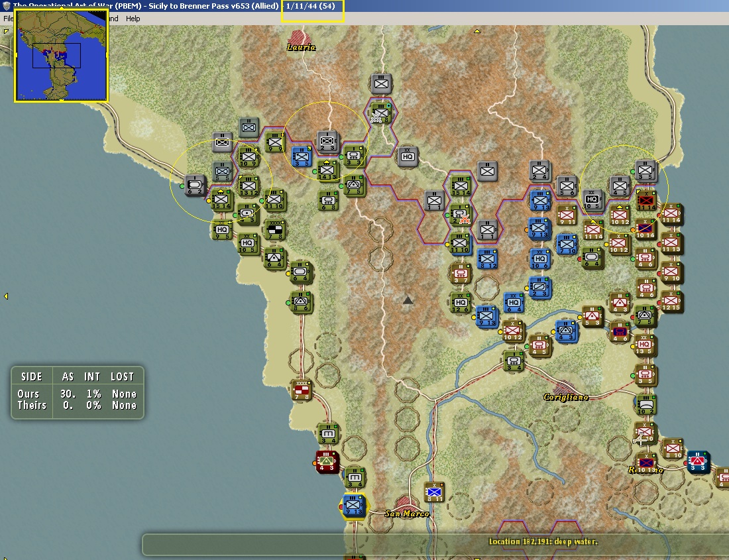729x560 pixels.
Task: Select the green HQ 12-6 unit
Action: point(461,303)
